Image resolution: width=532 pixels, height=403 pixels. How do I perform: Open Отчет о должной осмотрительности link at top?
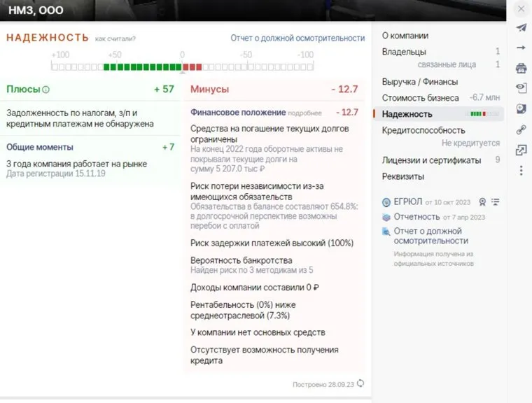(x=297, y=38)
